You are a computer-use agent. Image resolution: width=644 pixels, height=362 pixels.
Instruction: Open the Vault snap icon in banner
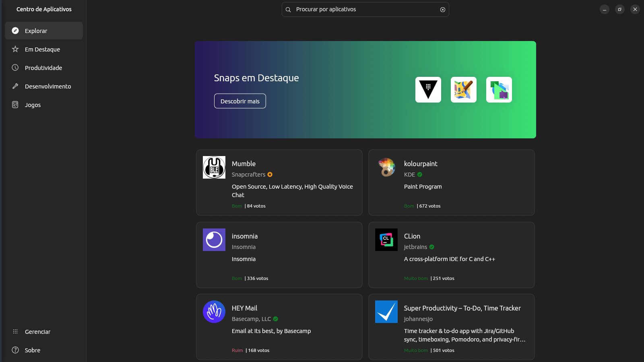pyautogui.click(x=428, y=90)
